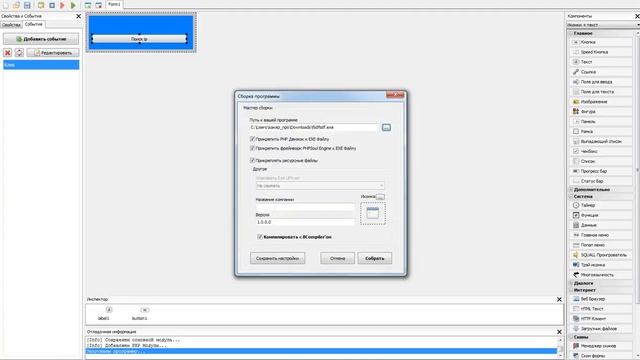This screenshot has height=360, width=640.
Task: Select the Прогресс бар component
Action: pyautogui.click(x=601, y=171)
